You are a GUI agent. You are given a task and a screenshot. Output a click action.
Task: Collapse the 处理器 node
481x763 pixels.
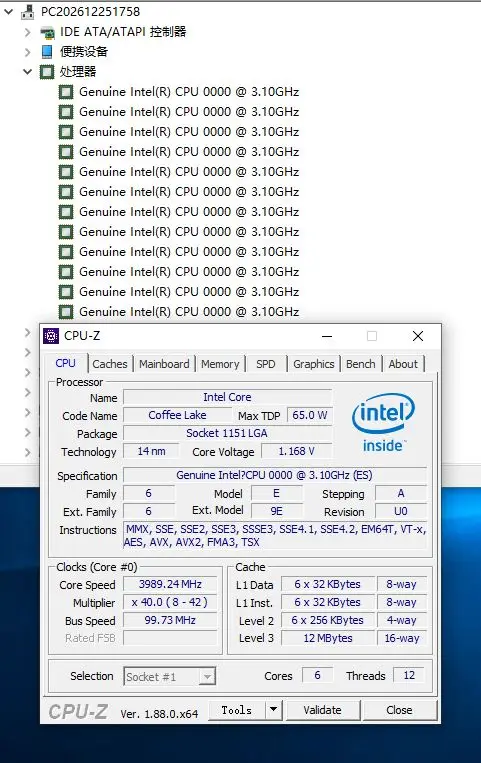[x=27, y=72]
